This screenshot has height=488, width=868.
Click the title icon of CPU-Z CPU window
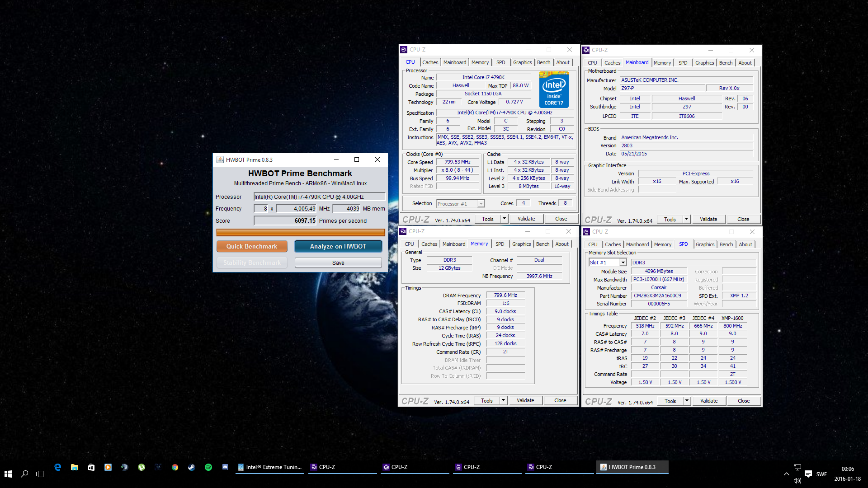pyautogui.click(x=404, y=50)
